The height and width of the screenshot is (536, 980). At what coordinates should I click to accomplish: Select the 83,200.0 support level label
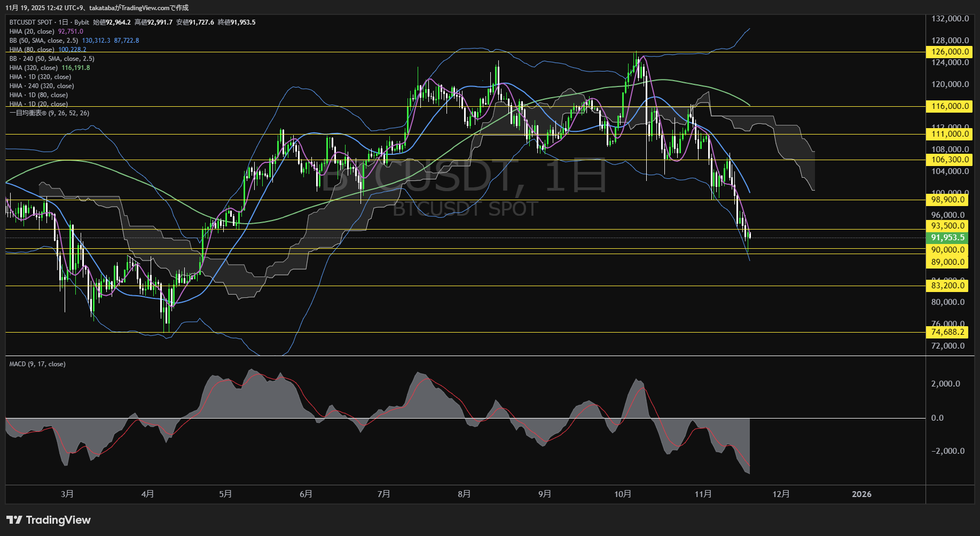click(948, 286)
